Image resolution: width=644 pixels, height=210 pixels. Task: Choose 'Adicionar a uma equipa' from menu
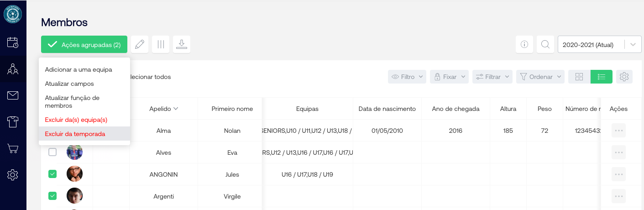tap(79, 69)
